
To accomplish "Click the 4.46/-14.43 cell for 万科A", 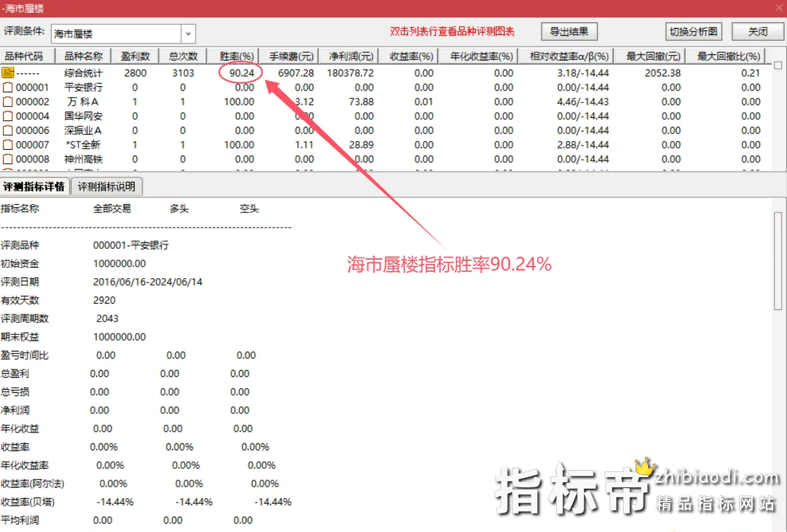I will click(x=583, y=101).
